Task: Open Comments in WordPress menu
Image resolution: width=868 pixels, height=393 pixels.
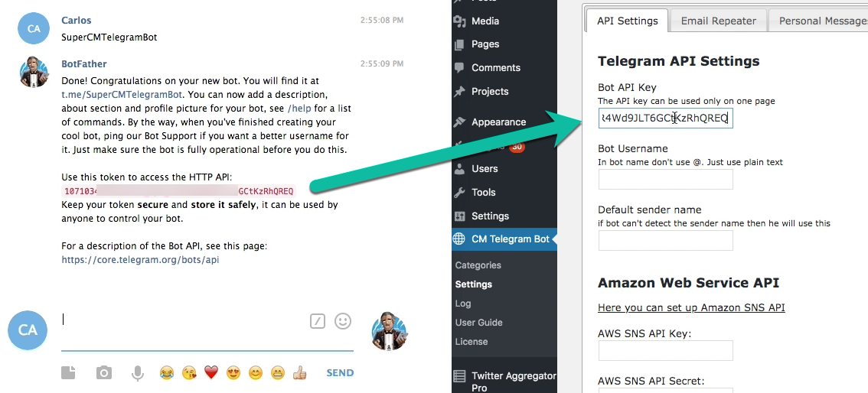Action: click(496, 68)
